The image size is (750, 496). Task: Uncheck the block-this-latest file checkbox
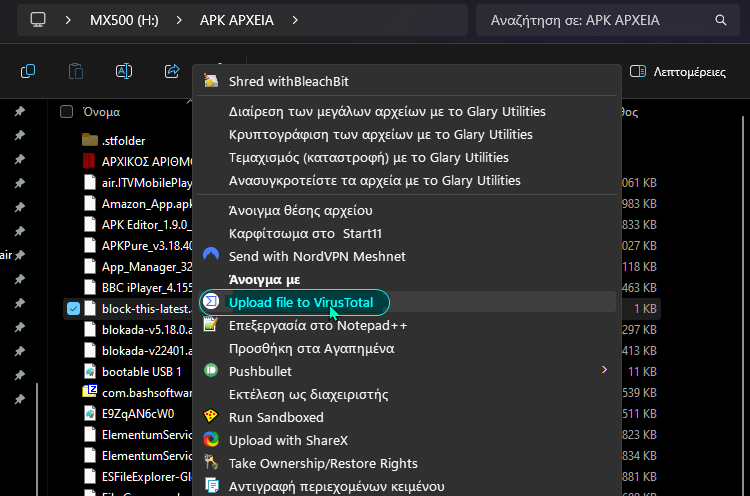click(x=73, y=309)
